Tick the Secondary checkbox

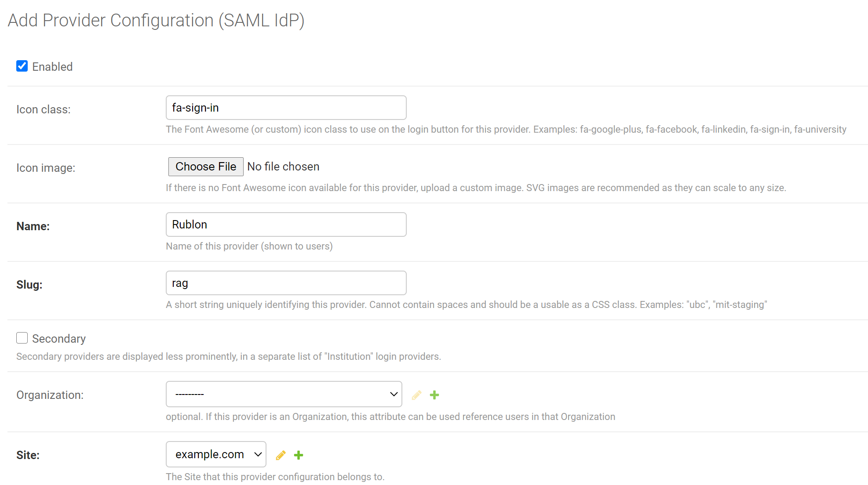[x=22, y=338]
